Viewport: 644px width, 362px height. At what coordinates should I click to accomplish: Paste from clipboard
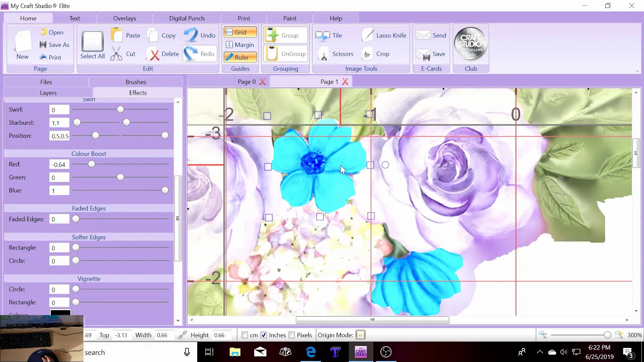click(126, 35)
